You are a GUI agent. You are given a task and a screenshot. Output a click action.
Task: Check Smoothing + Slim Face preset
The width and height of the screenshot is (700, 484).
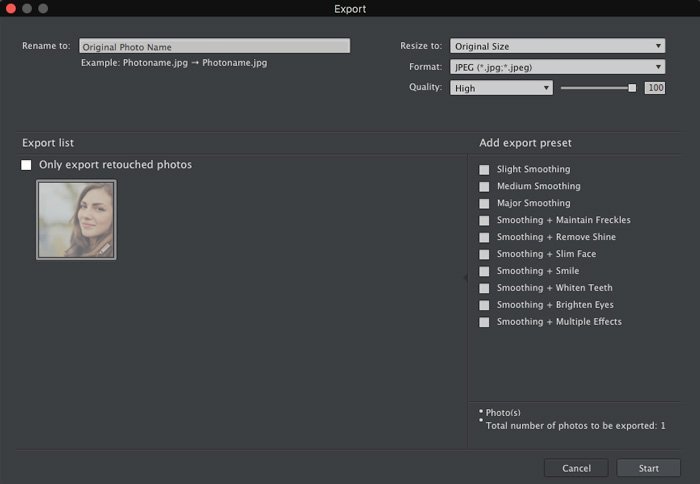(x=485, y=255)
